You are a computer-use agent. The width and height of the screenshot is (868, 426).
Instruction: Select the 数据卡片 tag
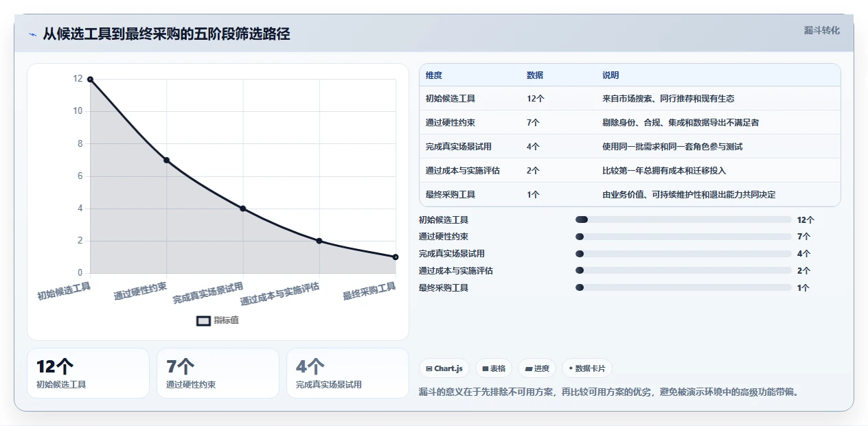(x=587, y=368)
